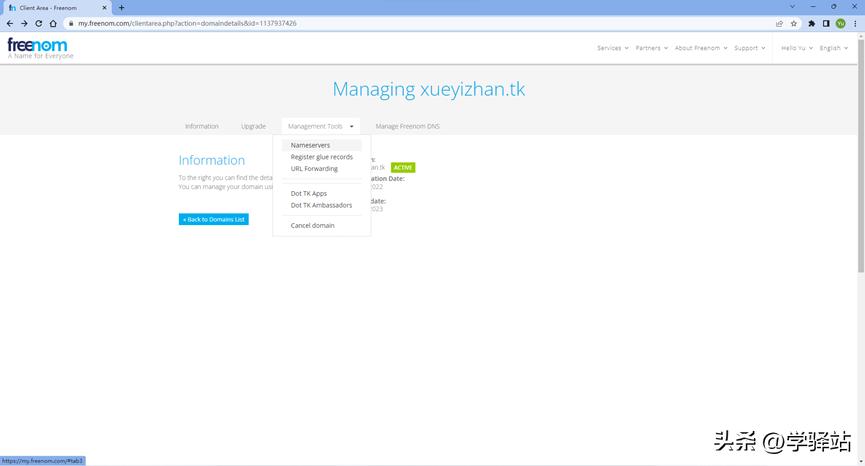This screenshot has width=865, height=466.
Task: Switch to the Information tab
Action: [x=201, y=126]
